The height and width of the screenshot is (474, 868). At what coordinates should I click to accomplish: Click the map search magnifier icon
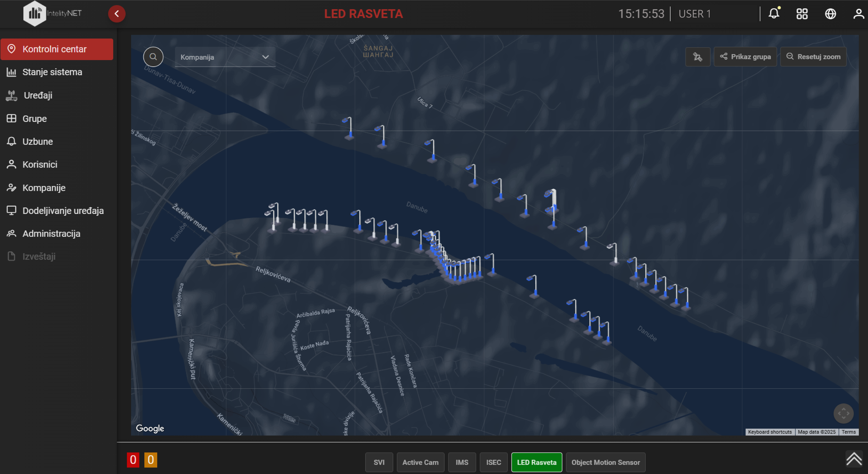153,57
